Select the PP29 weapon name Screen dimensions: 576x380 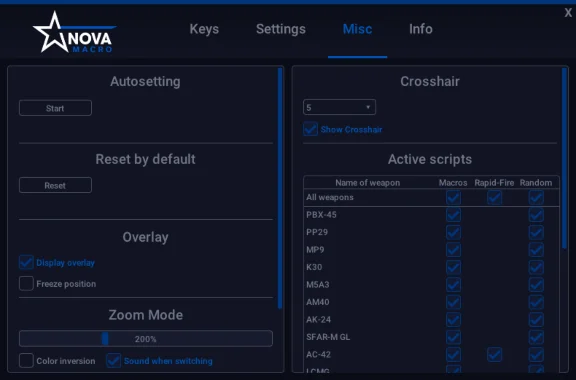pos(317,232)
